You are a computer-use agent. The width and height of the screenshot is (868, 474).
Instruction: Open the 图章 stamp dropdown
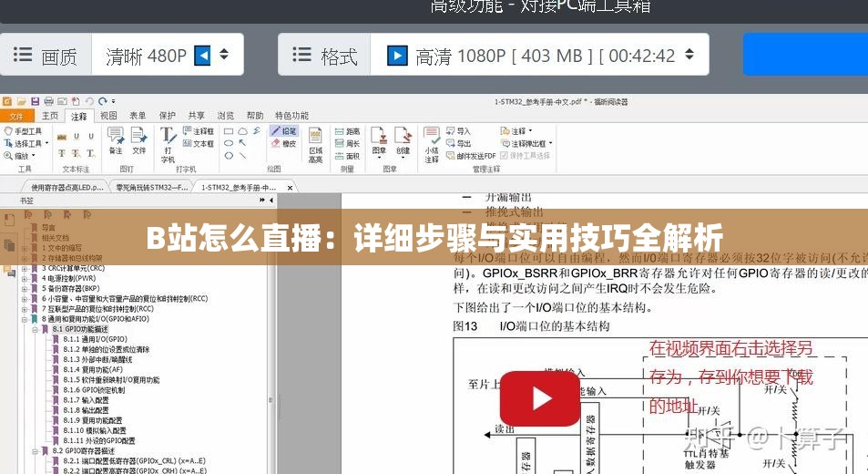point(379,142)
